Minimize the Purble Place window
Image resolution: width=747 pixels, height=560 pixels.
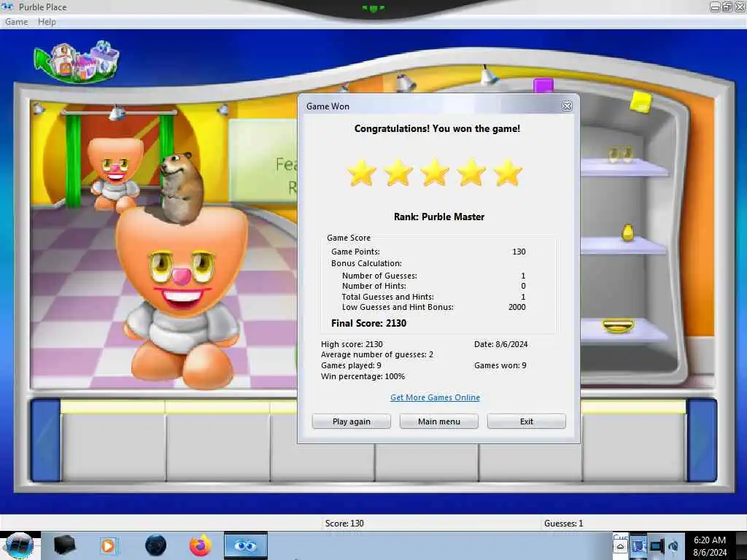(x=715, y=7)
